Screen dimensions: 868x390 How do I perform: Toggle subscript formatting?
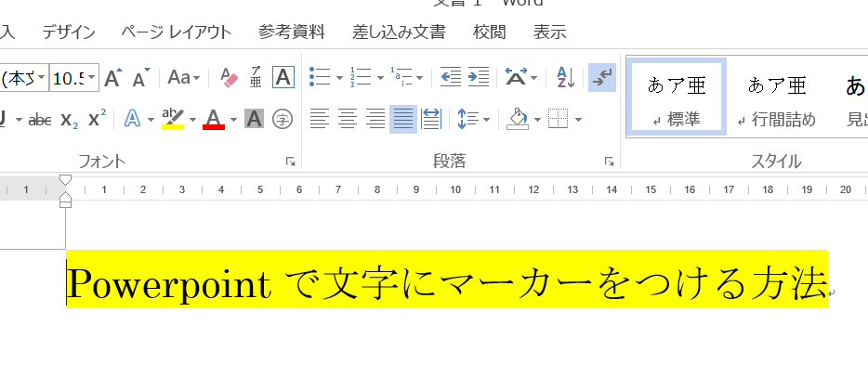coord(69,119)
